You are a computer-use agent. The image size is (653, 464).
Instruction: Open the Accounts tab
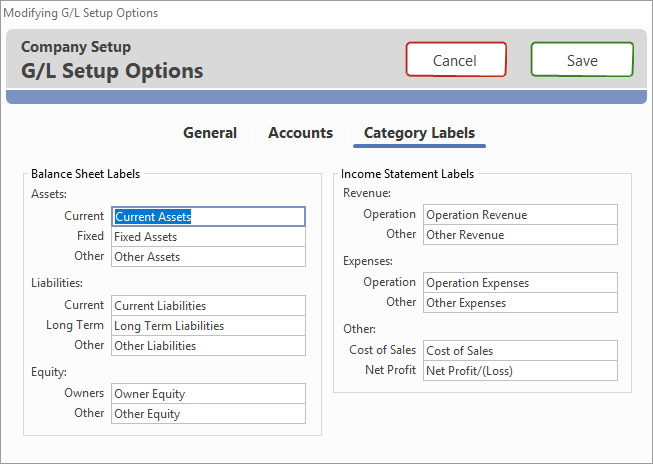coord(300,133)
